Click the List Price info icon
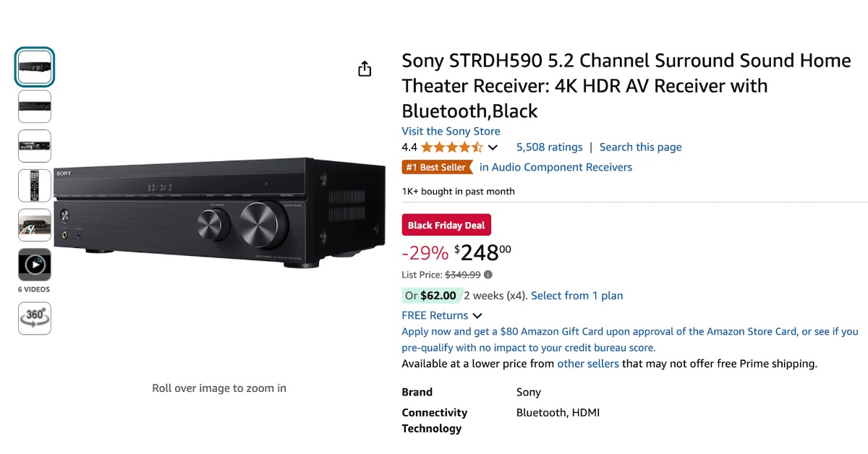Image resolution: width=868 pixels, height=454 pixels. tap(488, 275)
